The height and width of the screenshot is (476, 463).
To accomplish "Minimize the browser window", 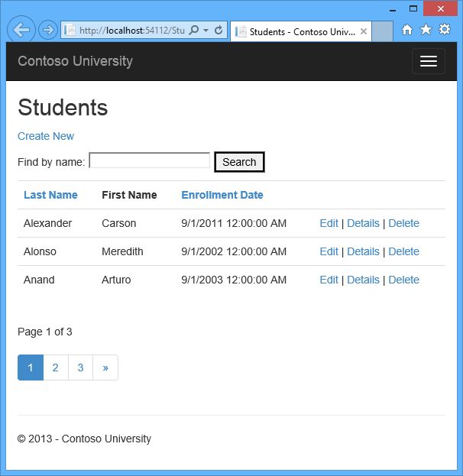I will 393,9.
